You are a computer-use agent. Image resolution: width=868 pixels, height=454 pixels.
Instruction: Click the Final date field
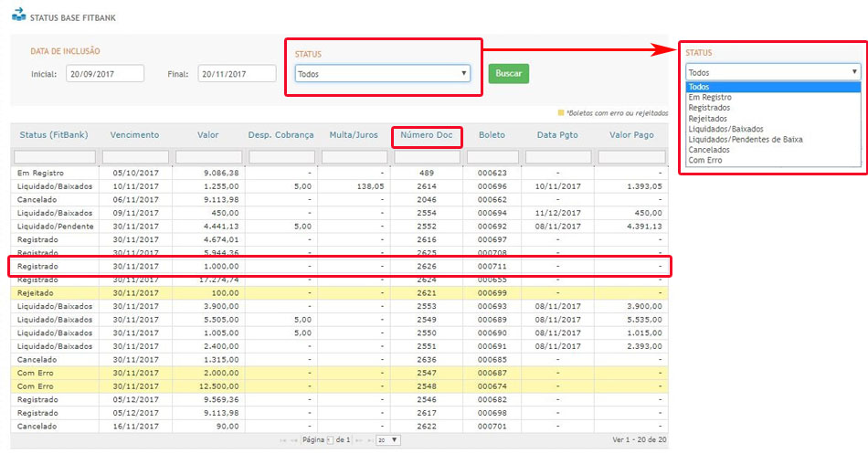237,74
